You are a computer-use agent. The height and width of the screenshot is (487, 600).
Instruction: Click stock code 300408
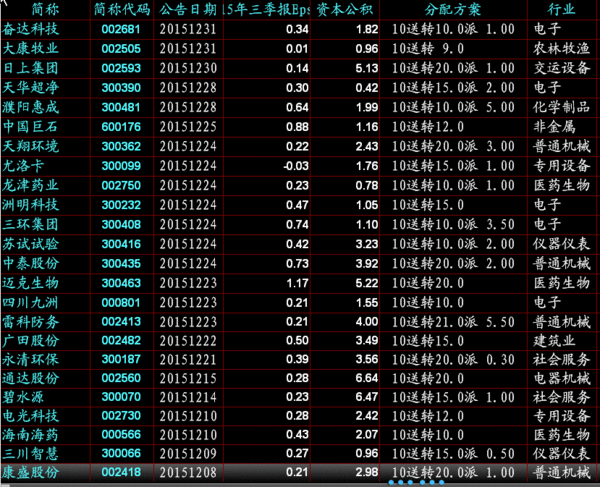121,225
